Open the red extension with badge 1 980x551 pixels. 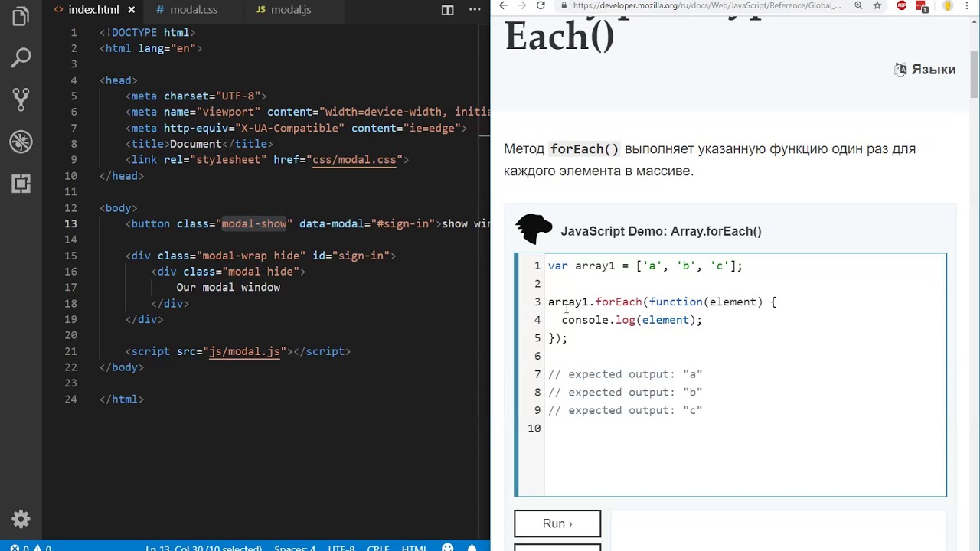tap(923, 6)
